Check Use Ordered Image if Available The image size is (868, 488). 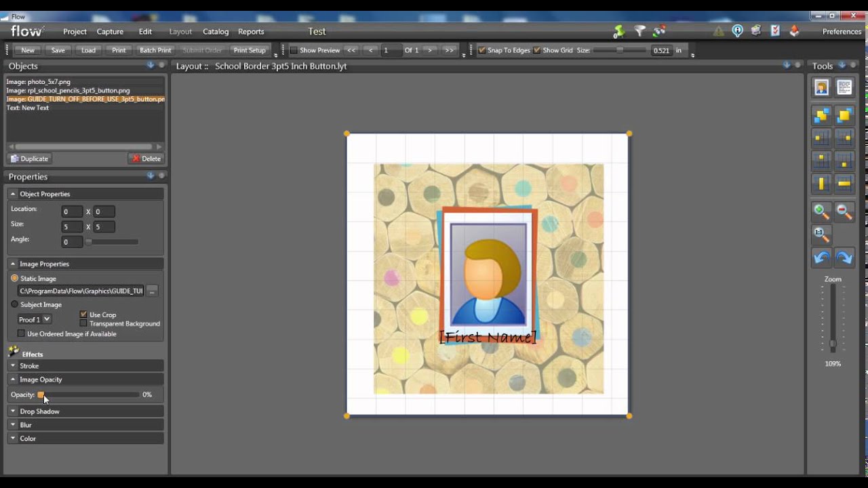click(x=21, y=333)
